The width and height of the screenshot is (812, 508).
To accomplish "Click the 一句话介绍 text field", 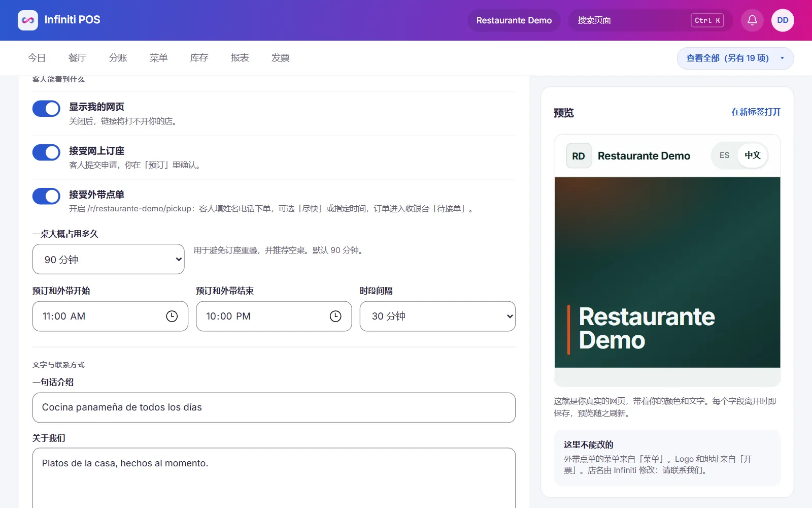I will pyautogui.click(x=274, y=407).
